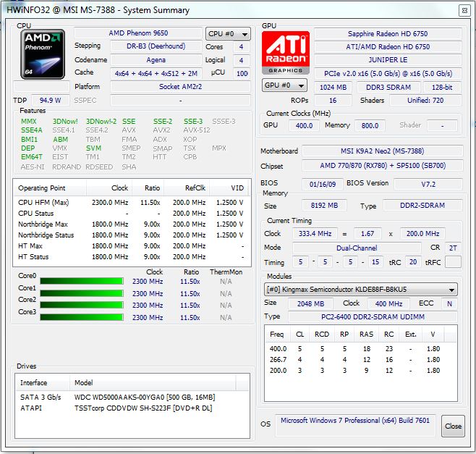Click the Socket AM2r2 platform field
This screenshot has width=476, height=454.
click(181, 87)
